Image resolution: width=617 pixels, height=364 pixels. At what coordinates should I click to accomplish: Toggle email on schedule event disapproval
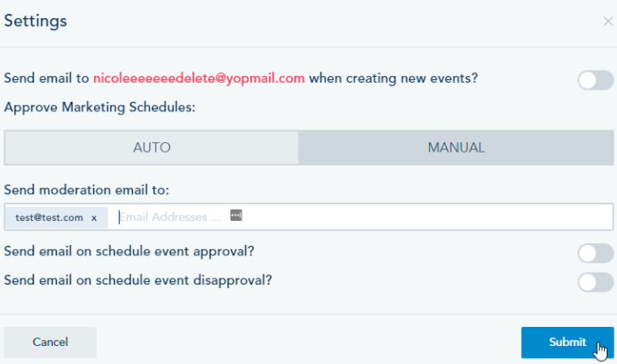click(x=595, y=281)
